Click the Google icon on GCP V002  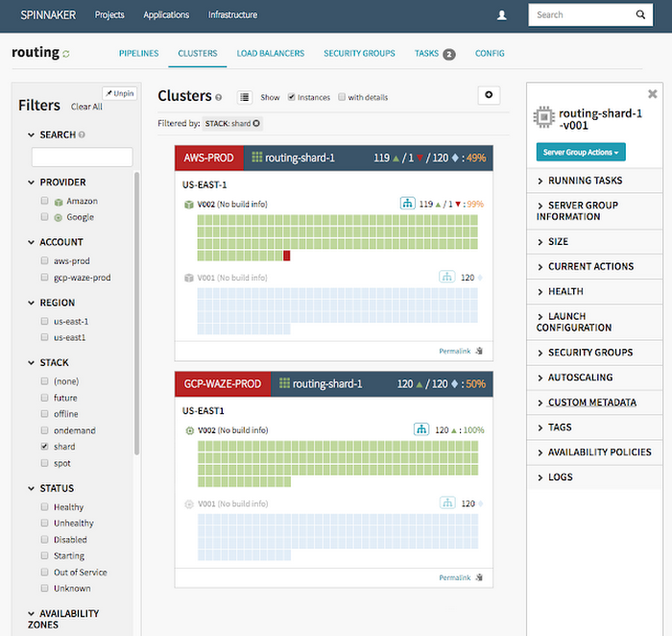coord(189,430)
